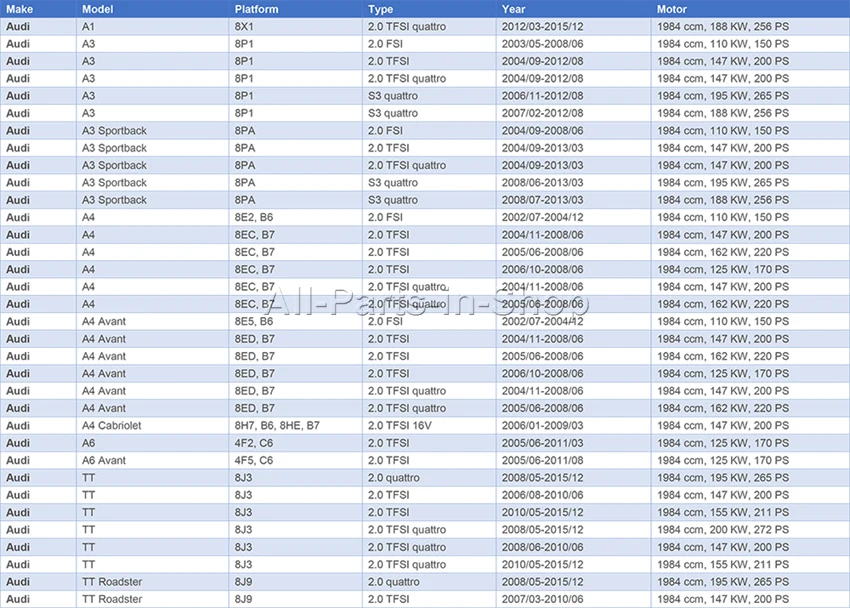Click the year 2008/06-2010/06
850x608 pixels.
click(x=542, y=547)
